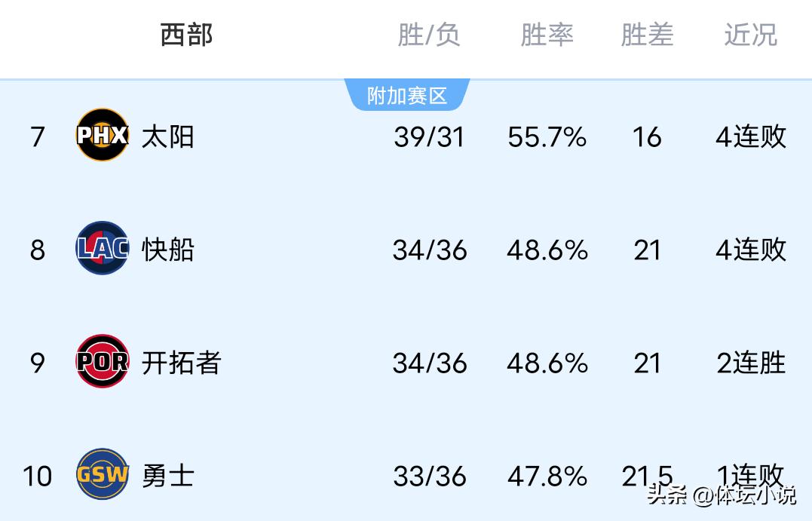Tap the Warriors GSW team logo
The width and height of the screenshot is (812, 521).
[103, 475]
